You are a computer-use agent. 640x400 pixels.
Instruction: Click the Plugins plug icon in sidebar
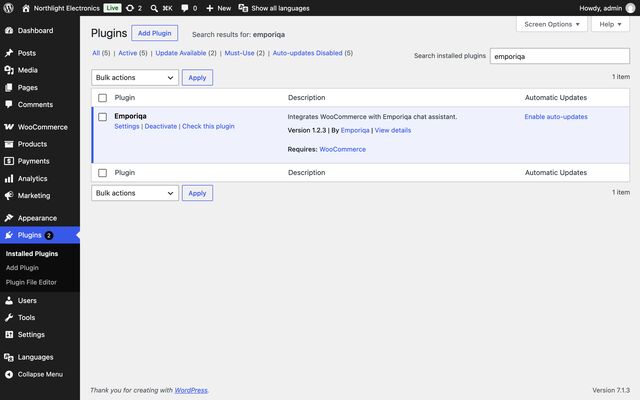(x=9, y=235)
